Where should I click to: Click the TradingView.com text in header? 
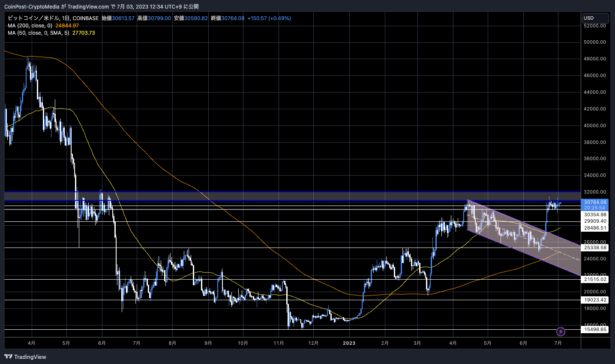[x=88, y=6]
